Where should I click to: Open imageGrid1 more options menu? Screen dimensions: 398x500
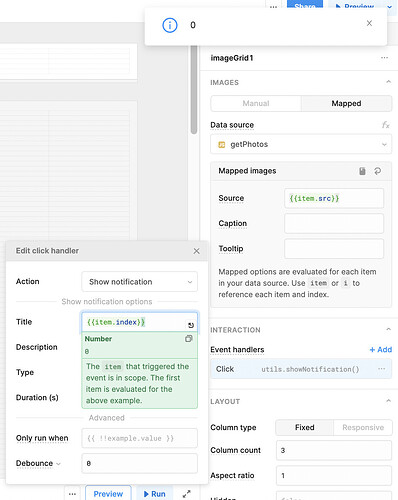(x=384, y=58)
